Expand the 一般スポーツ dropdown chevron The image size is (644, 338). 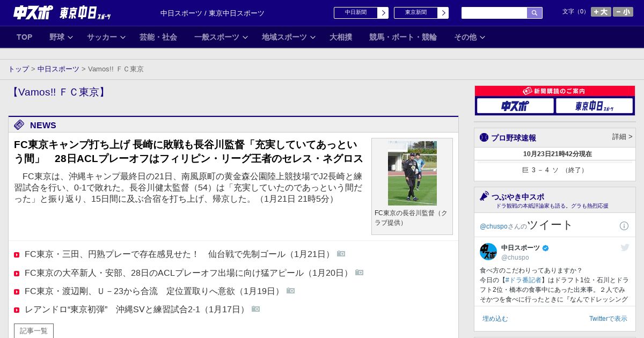[245, 37]
